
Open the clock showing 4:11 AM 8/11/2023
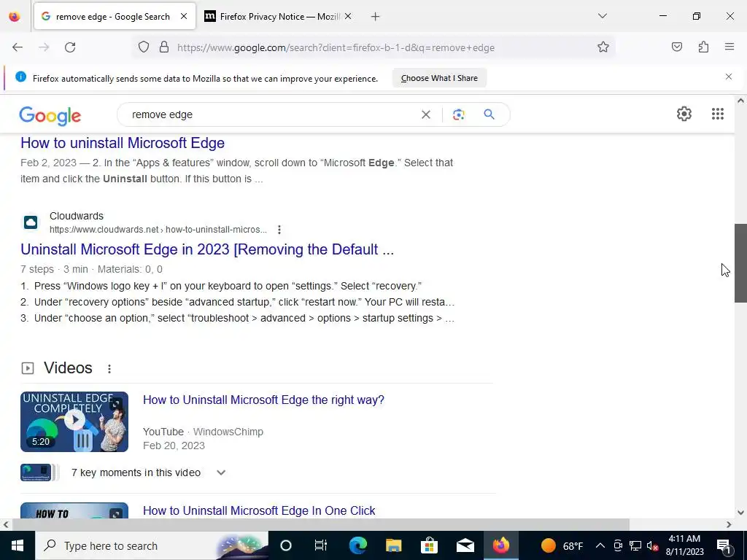684,545
